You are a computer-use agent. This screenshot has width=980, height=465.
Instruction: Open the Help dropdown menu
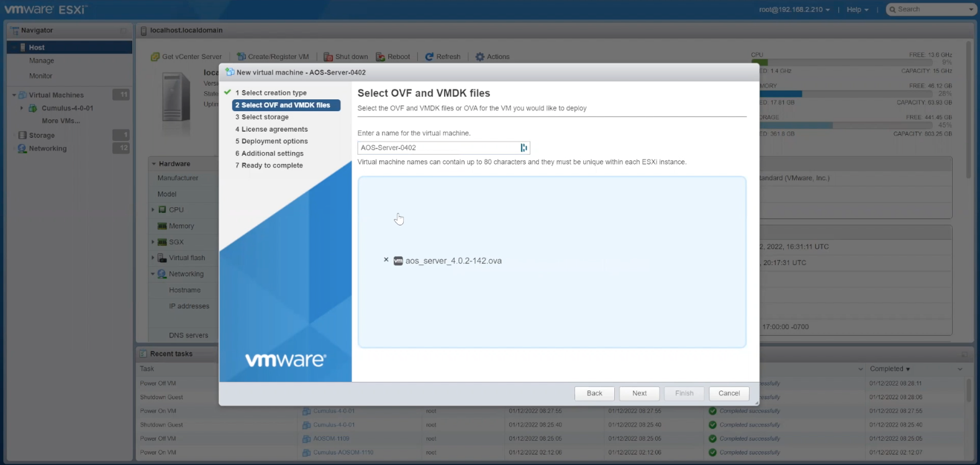pyautogui.click(x=858, y=9)
